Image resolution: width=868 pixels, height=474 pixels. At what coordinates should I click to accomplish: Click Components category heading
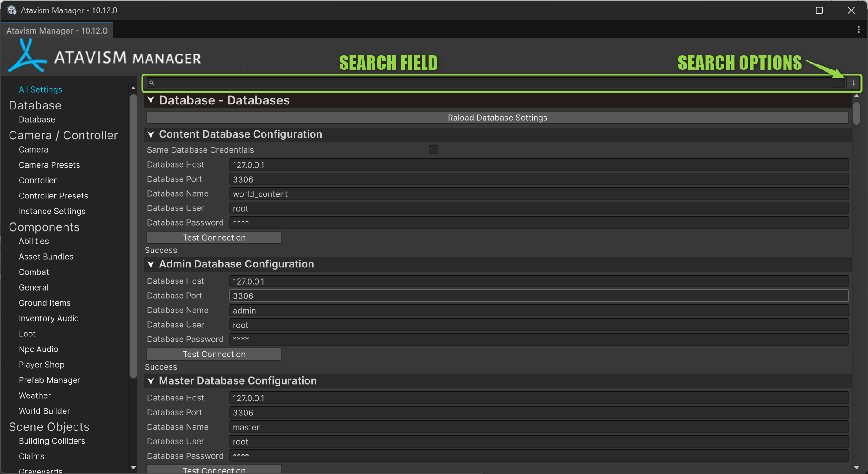tap(44, 227)
